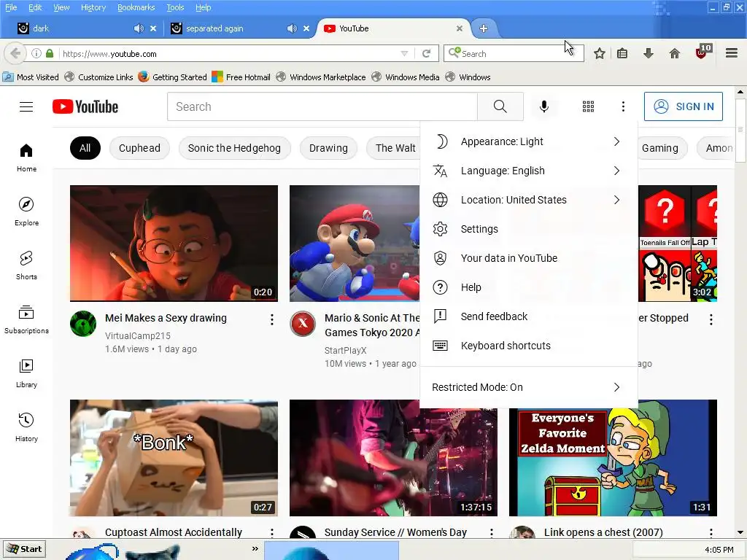This screenshot has height=560, width=747.
Task: Open the YouTube hamburger guide menu
Action: pos(26,106)
